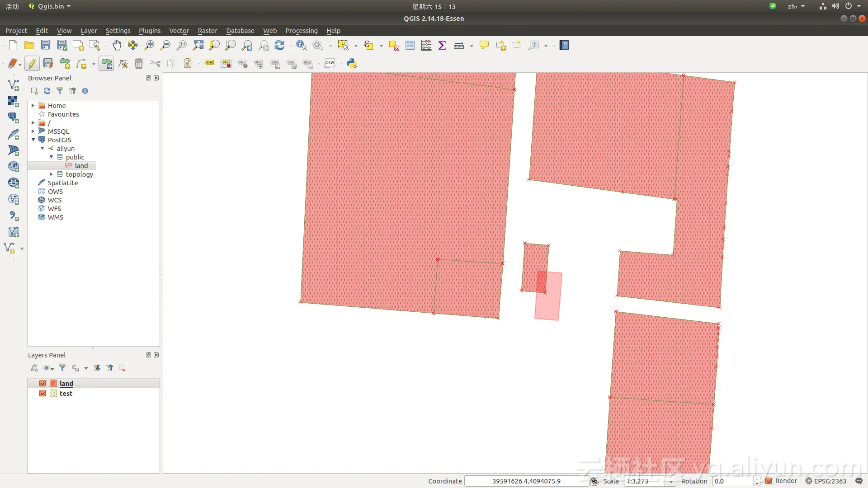Open the Vector menu

[x=179, y=31]
